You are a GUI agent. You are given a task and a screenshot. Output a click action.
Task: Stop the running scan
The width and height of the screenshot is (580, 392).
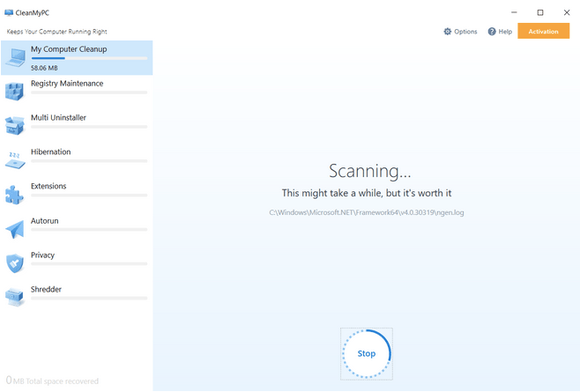pyautogui.click(x=366, y=353)
